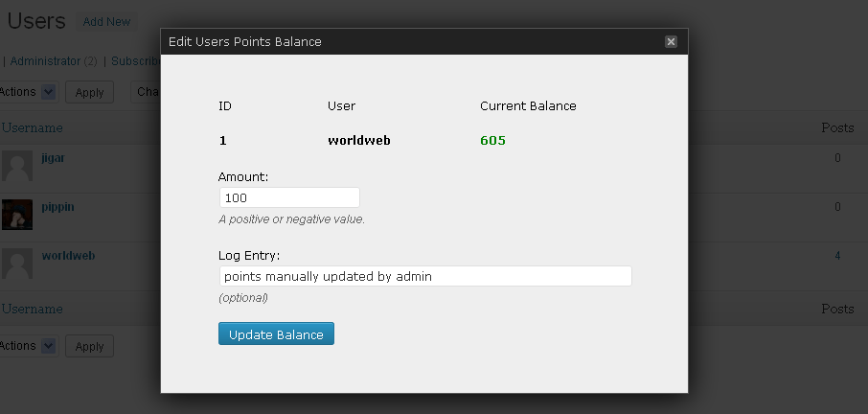
Task: Open worldweb username link in users table
Action: 68,256
